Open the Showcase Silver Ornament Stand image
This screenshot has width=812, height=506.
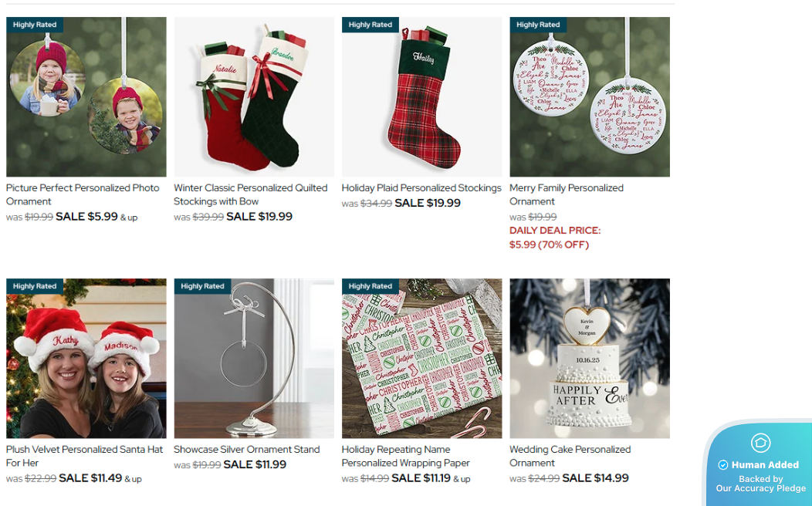254,359
